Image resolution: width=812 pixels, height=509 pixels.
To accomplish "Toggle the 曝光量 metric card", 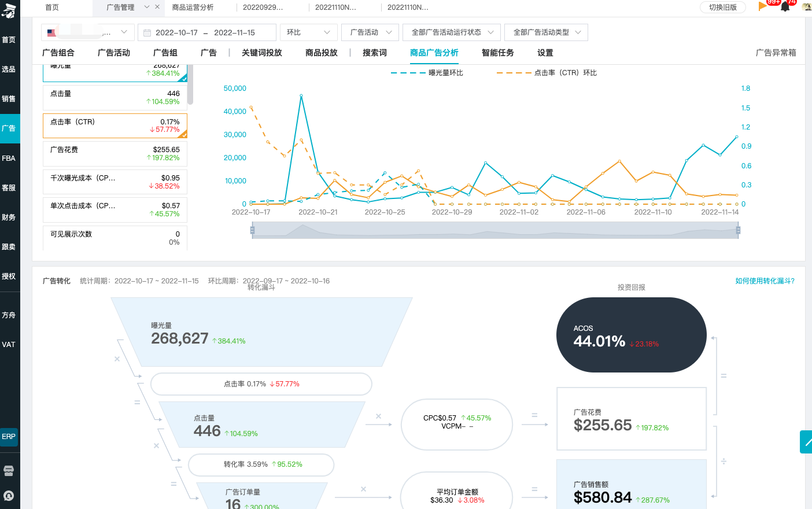I will [115, 72].
